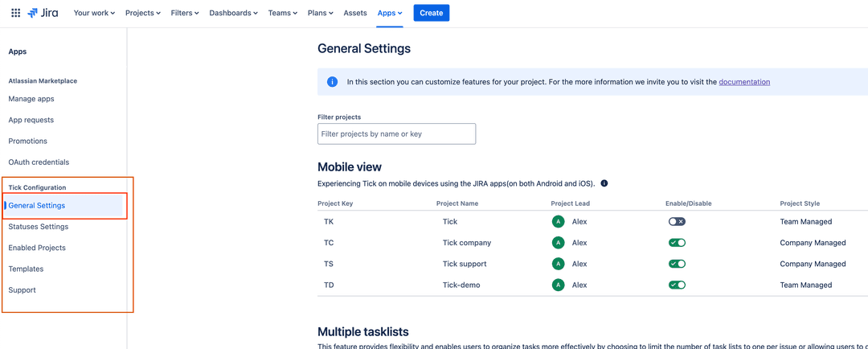Open Support in Tick Configuration
The image size is (868, 349).
[23, 289]
